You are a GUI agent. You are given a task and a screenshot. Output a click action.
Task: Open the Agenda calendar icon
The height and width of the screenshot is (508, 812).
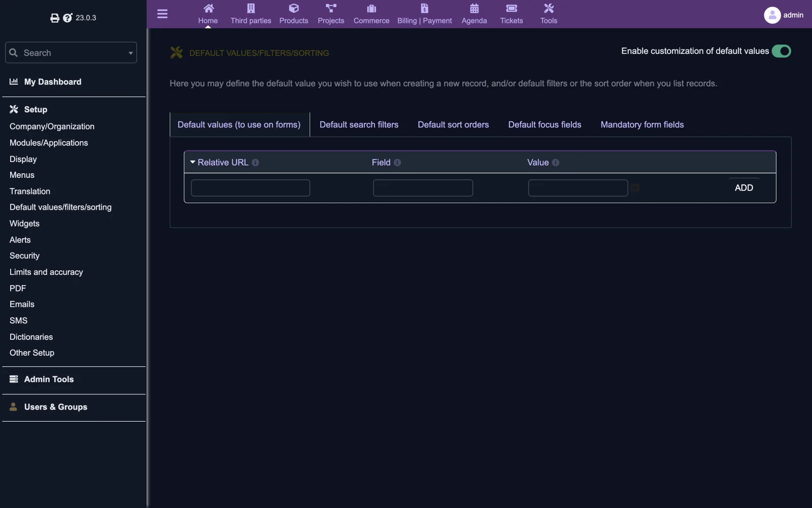[475, 8]
